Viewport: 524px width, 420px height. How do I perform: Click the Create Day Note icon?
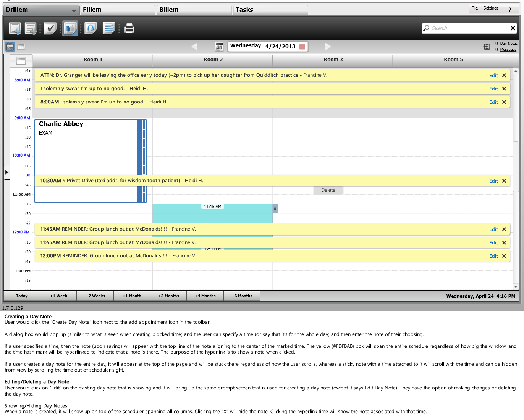[x=31, y=28]
